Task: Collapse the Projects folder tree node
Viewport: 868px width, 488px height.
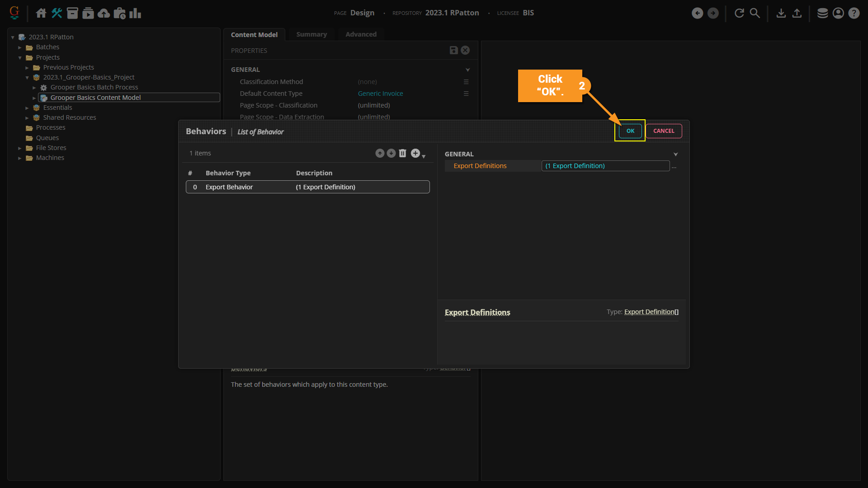Action: [20, 57]
